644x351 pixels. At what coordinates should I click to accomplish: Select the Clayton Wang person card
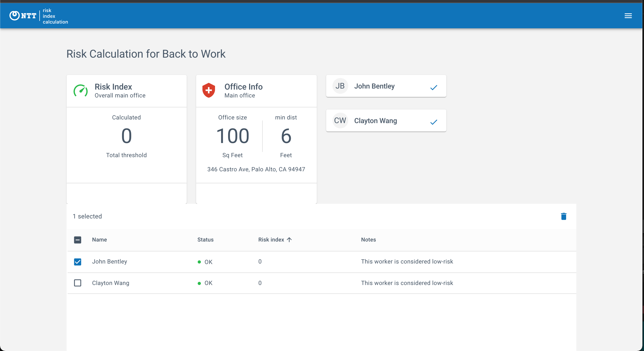[386, 120]
